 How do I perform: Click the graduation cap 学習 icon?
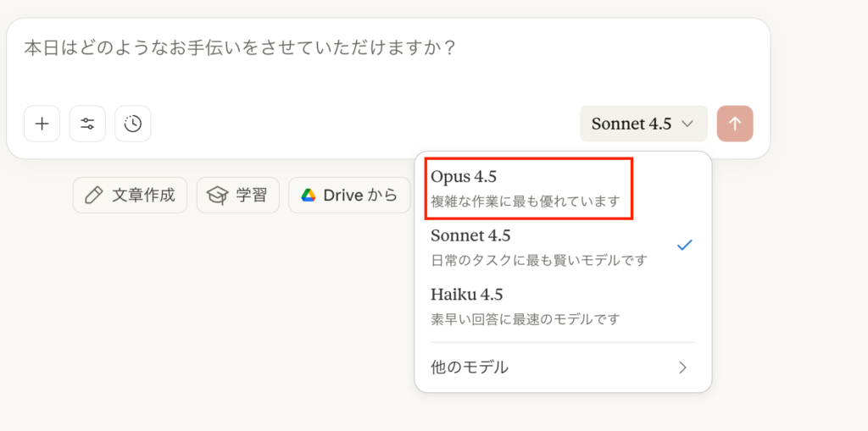click(x=218, y=196)
